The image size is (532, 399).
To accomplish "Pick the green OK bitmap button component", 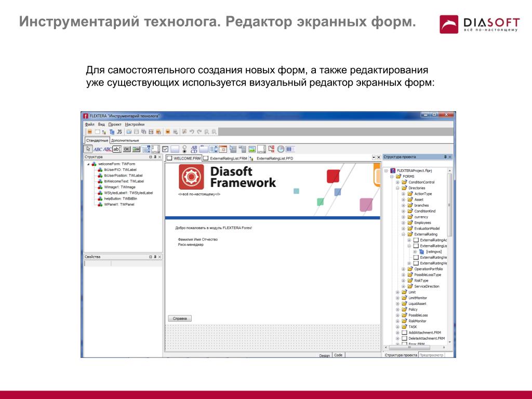I will tap(136, 149).
